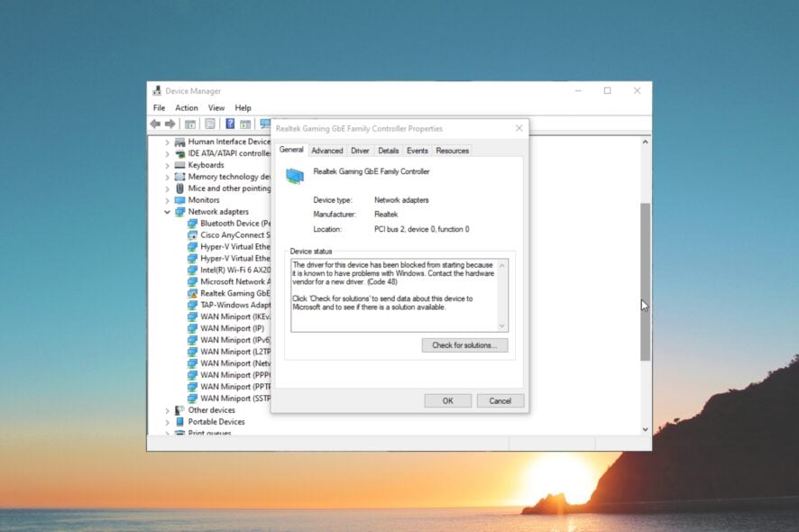Collapse the Network adapters node

[x=167, y=212]
